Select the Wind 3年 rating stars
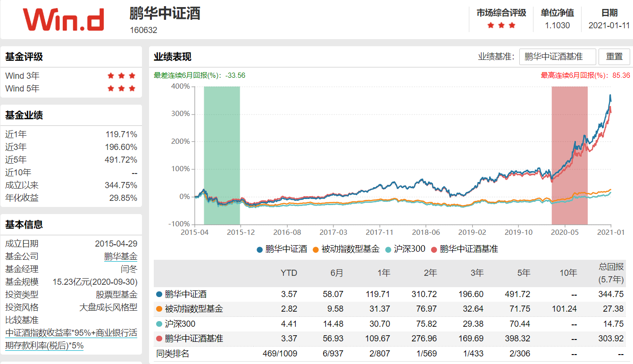This screenshot has width=633, height=364. tap(121, 75)
